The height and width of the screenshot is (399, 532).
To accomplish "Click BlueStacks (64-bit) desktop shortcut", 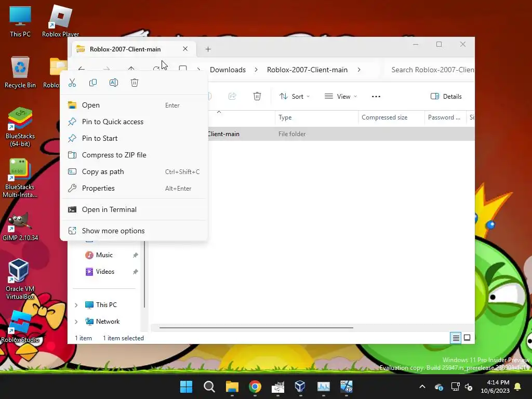I will pyautogui.click(x=20, y=127).
